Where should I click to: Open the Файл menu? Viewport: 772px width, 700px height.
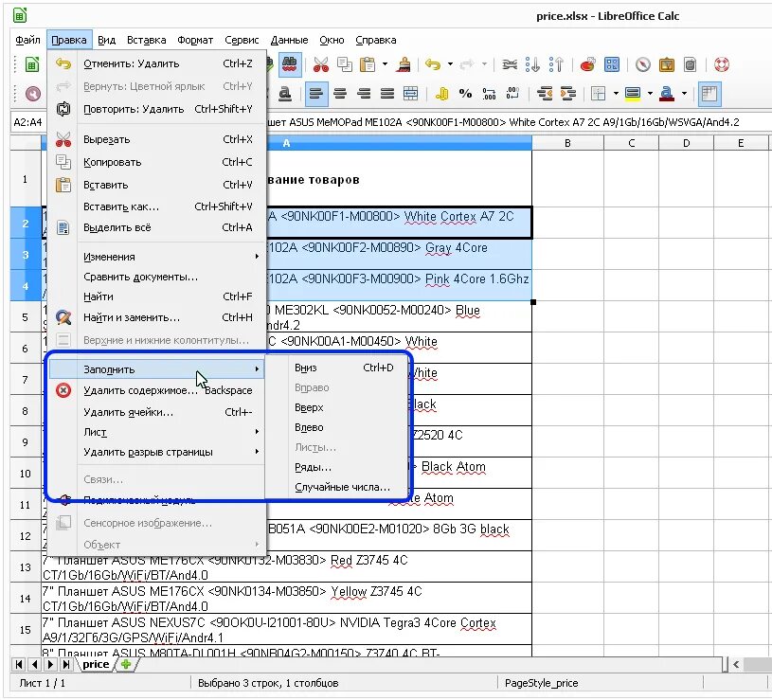click(27, 41)
